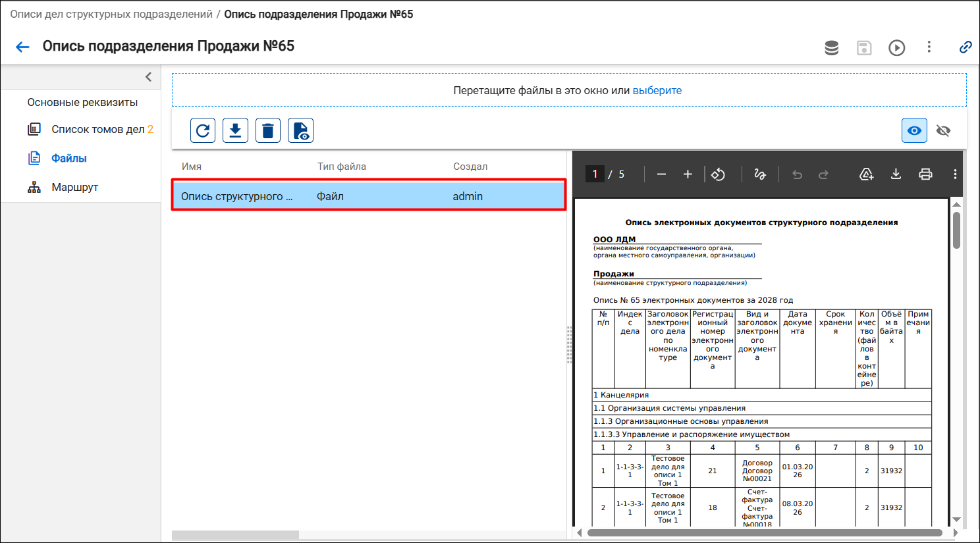Print the PDF document

pyautogui.click(x=925, y=174)
